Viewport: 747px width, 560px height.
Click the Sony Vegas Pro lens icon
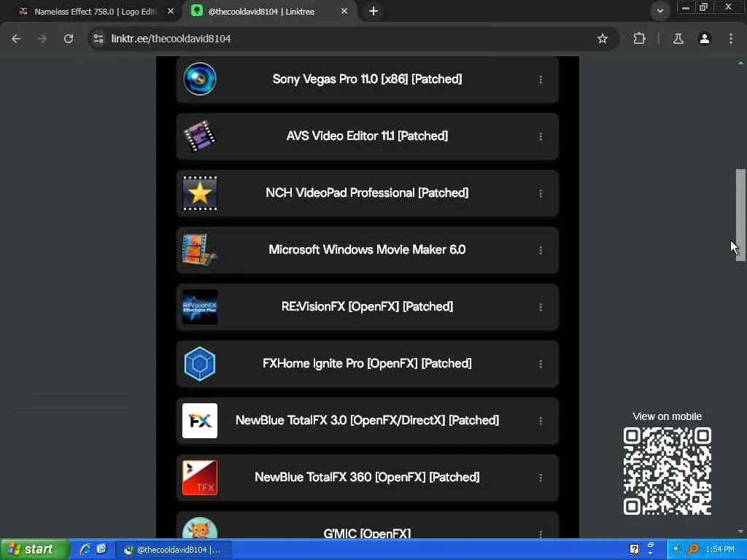click(x=200, y=79)
